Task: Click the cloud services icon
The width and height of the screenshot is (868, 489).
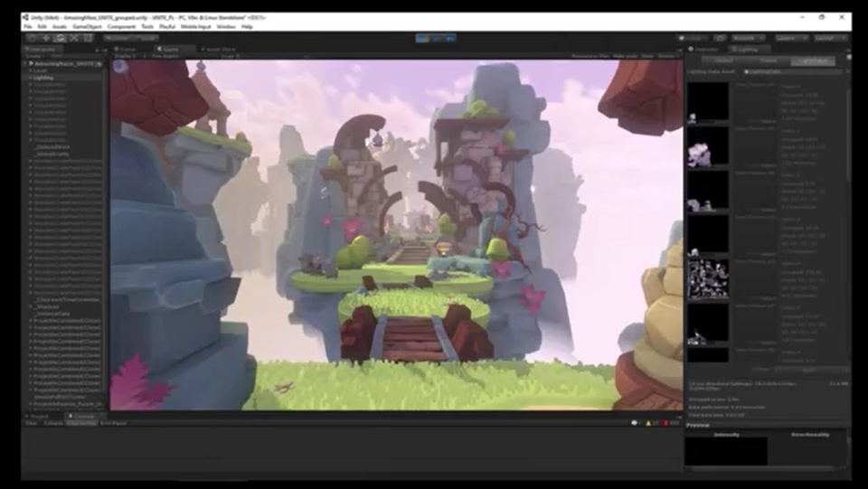Action: 720,38
